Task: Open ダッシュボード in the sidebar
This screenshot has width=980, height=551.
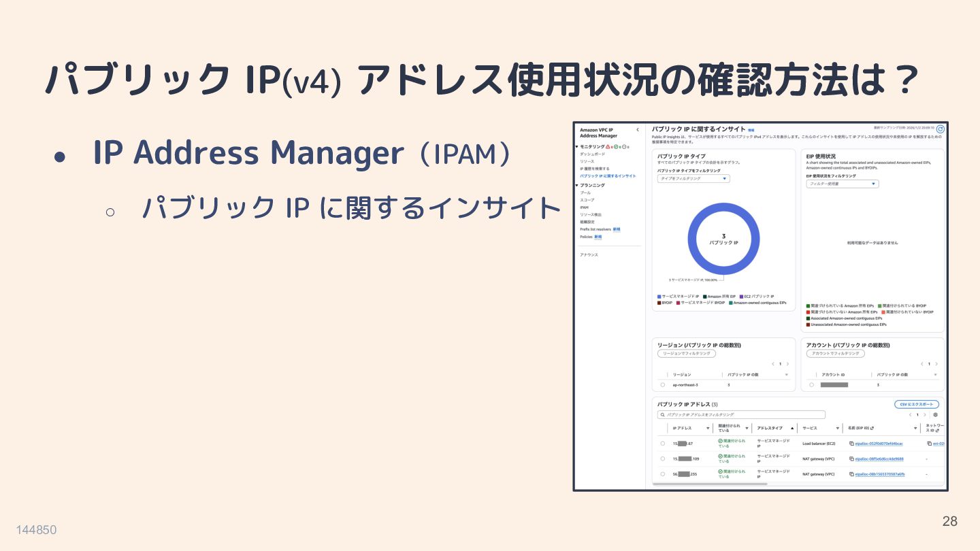Action: pos(592,154)
